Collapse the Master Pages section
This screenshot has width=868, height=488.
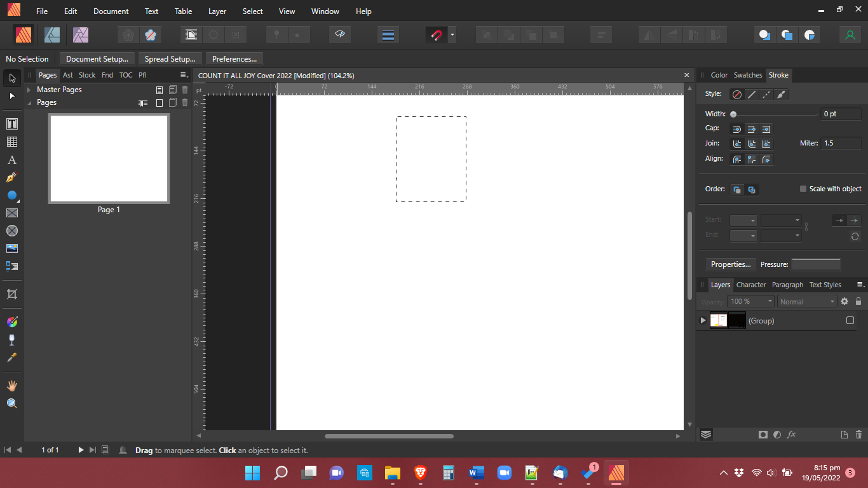29,90
